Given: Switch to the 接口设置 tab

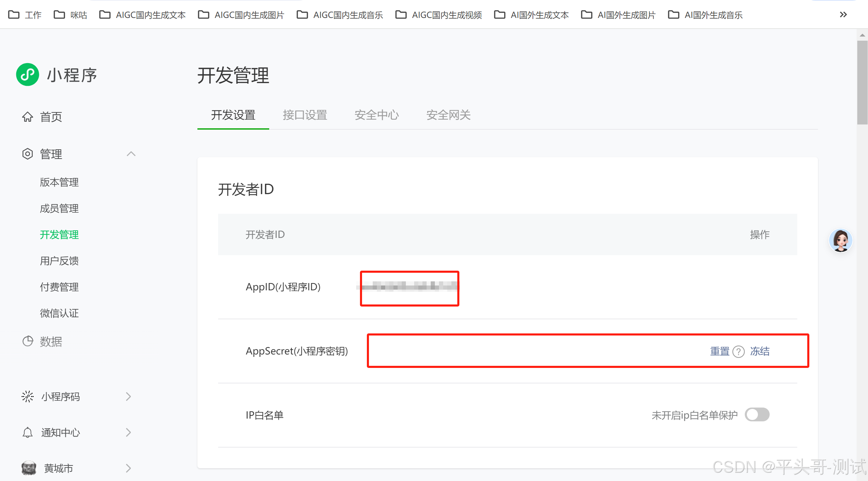Looking at the screenshot, I should click(x=305, y=115).
